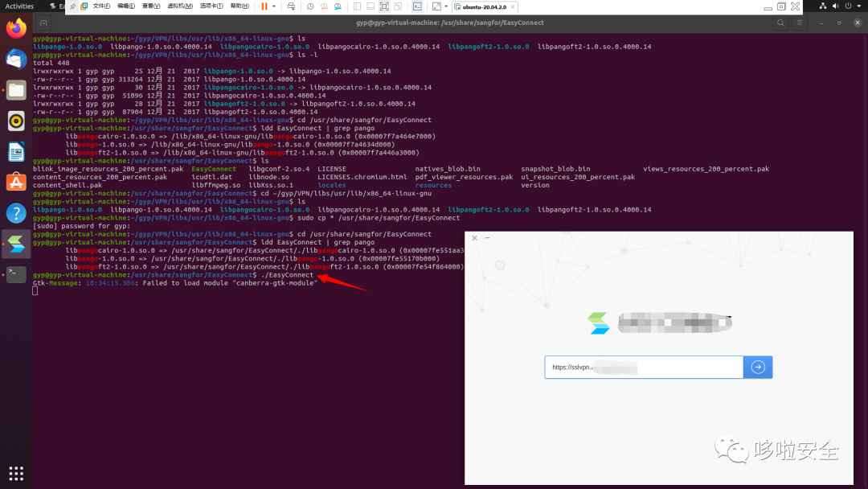Screen dimensions: 868x489
Task: Open the 虚拟机(M) menu
Action: pos(180,6)
